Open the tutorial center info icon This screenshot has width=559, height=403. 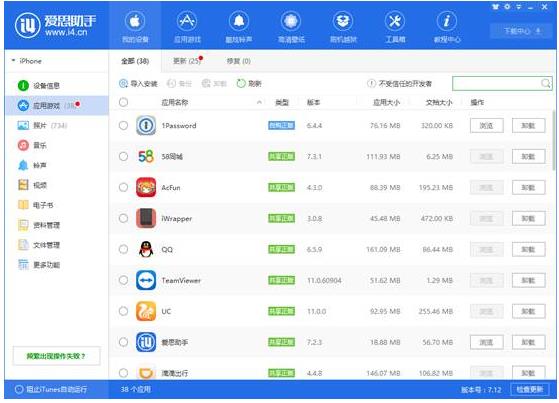click(447, 21)
